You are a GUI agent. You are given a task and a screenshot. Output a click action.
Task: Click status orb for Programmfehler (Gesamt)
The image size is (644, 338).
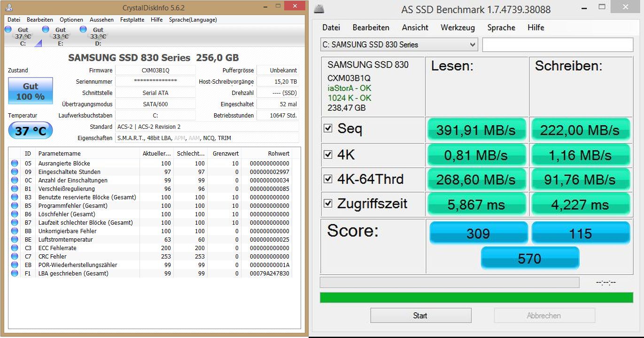(15, 205)
